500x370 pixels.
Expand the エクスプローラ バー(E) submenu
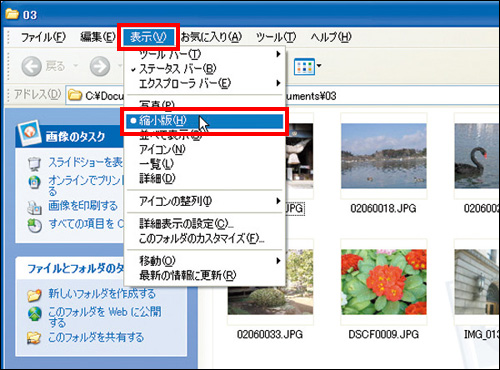[x=205, y=83]
